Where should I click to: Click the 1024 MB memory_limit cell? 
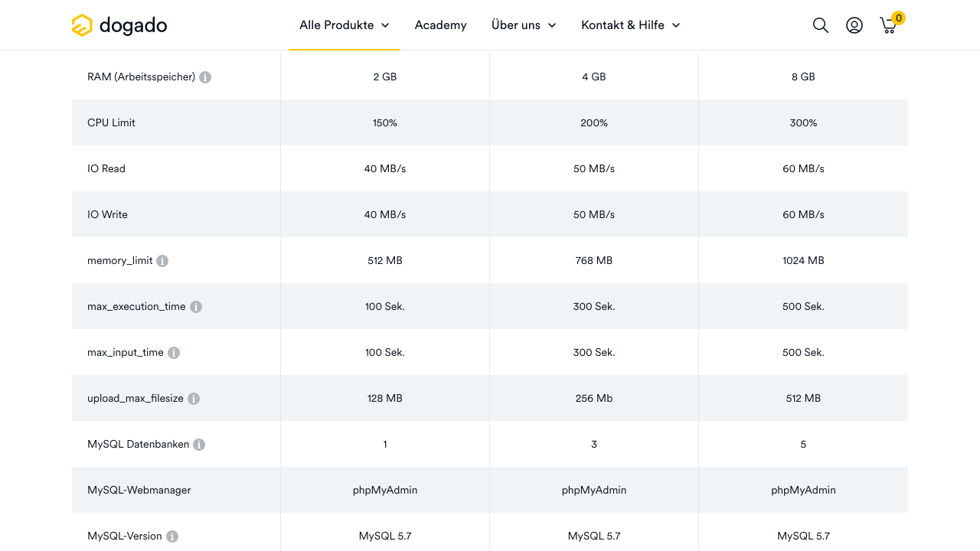(x=803, y=260)
